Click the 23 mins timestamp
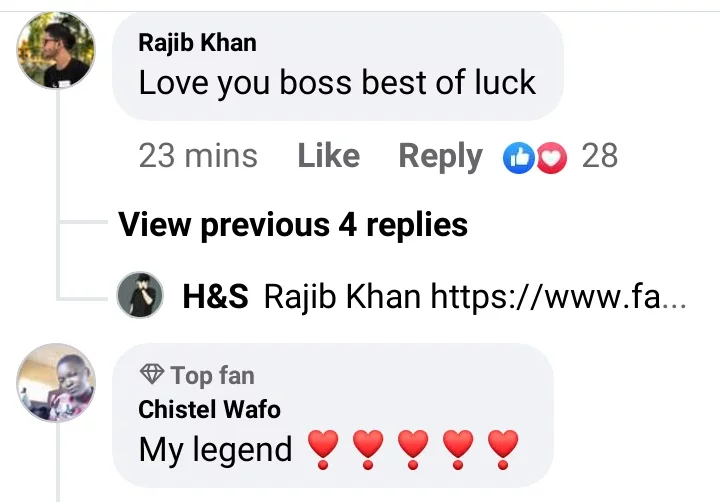The width and height of the screenshot is (720, 502). click(x=198, y=156)
